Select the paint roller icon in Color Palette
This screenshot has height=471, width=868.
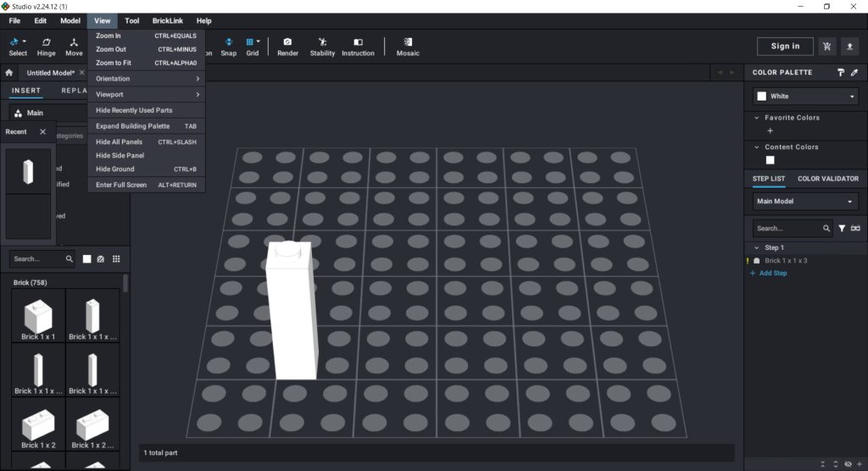(841, 73)
